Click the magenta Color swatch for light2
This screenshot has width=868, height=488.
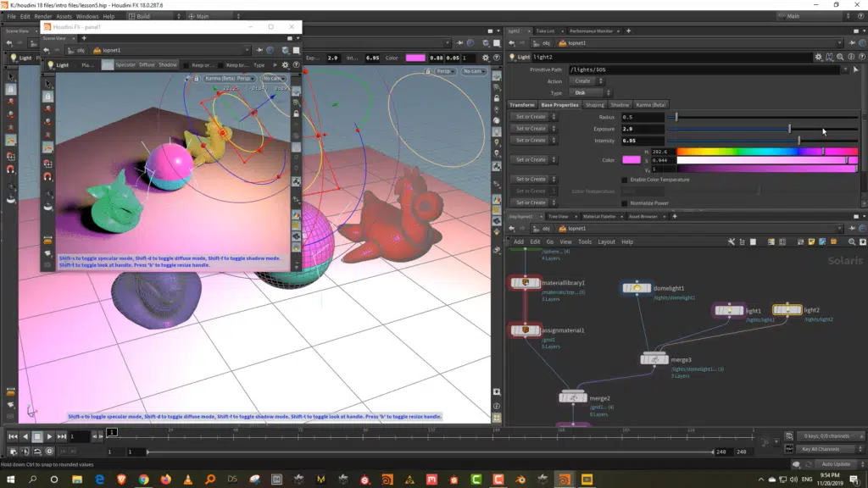coord(631,159)
